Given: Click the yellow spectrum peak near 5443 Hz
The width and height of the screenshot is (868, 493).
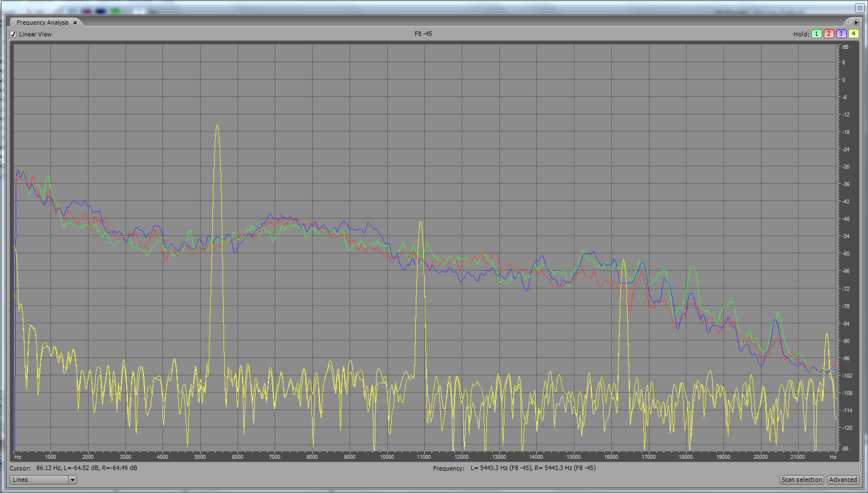Looking at the screenshot, I should [x=217, y=127].
